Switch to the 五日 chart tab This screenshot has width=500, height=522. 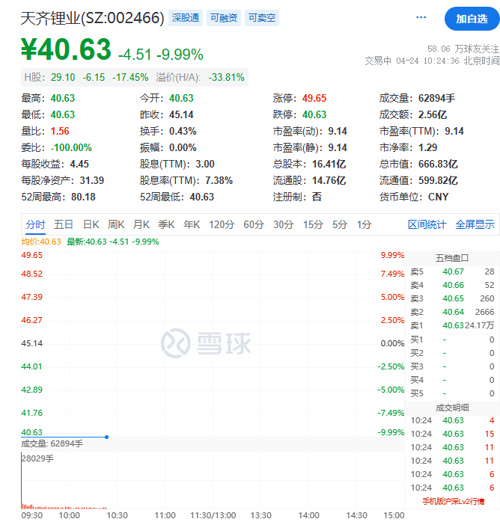click(64, 225)
